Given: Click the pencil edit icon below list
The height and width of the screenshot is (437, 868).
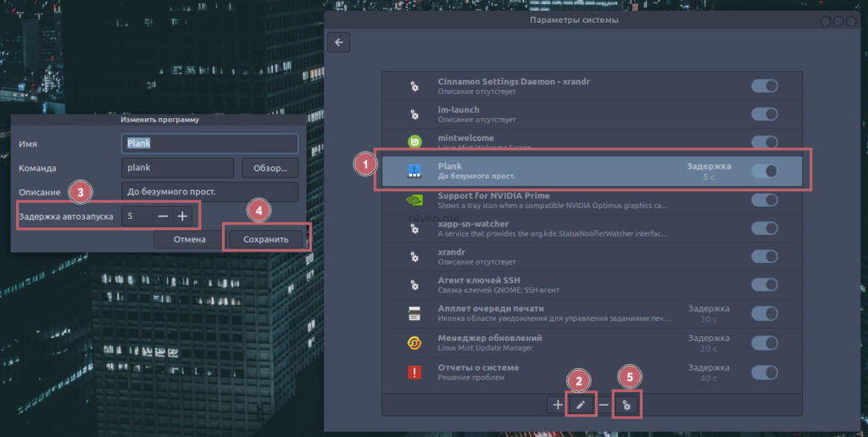Looking at the screenshot, I should pos(581,405).
